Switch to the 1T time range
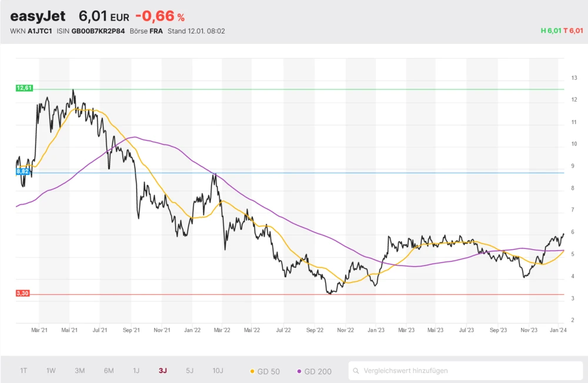 24,371
